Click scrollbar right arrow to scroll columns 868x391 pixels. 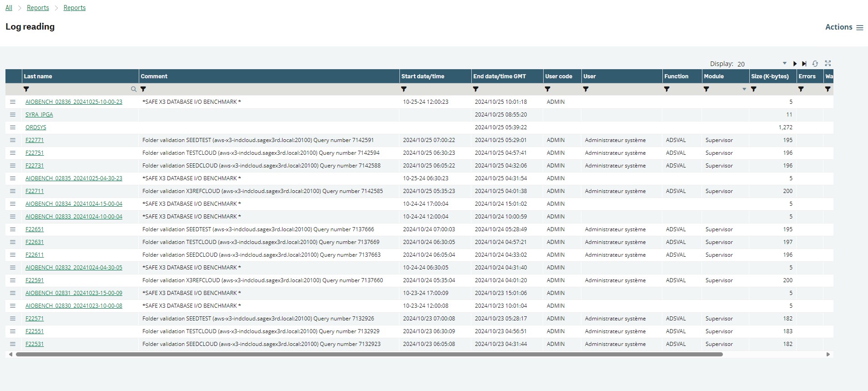[x=828, y=354]
